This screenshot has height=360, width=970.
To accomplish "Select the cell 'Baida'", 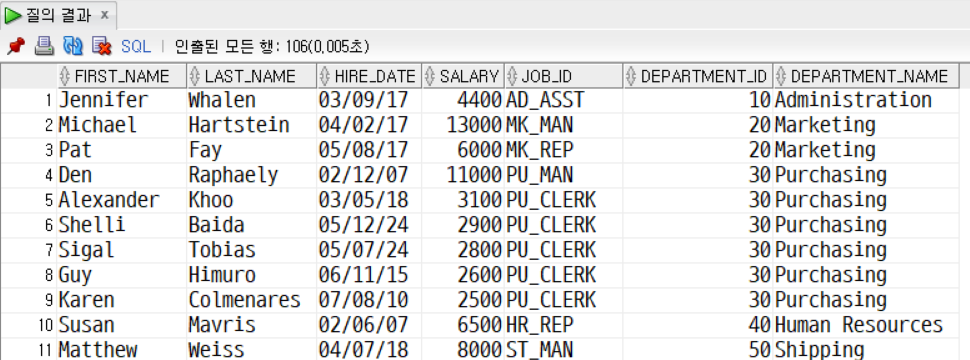I will [251, 225].
